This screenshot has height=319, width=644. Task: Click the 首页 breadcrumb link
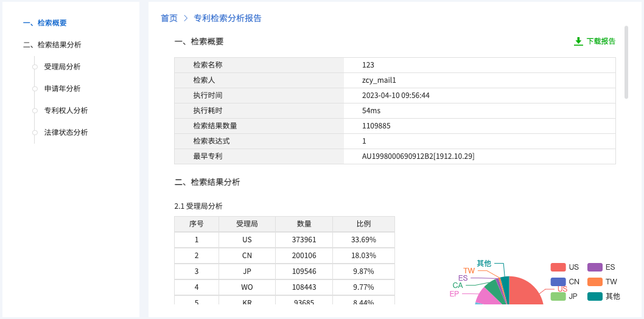(169, 18)
